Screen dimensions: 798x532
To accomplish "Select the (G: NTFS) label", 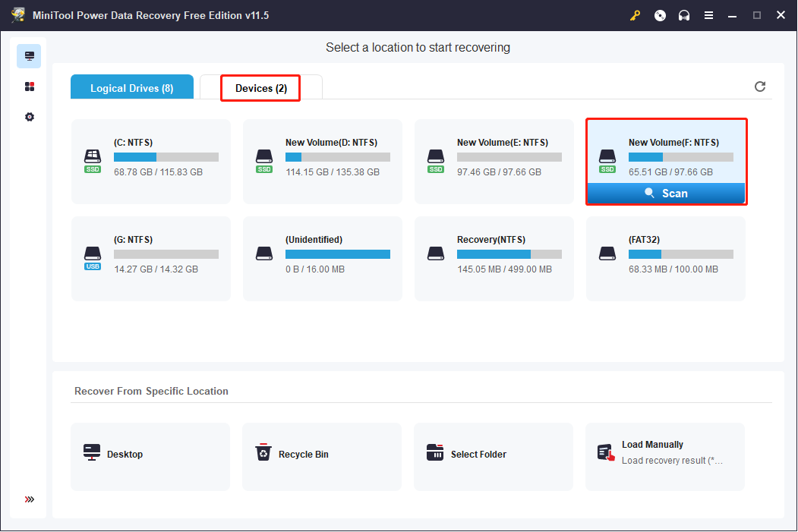I will (x=134, y=240).
